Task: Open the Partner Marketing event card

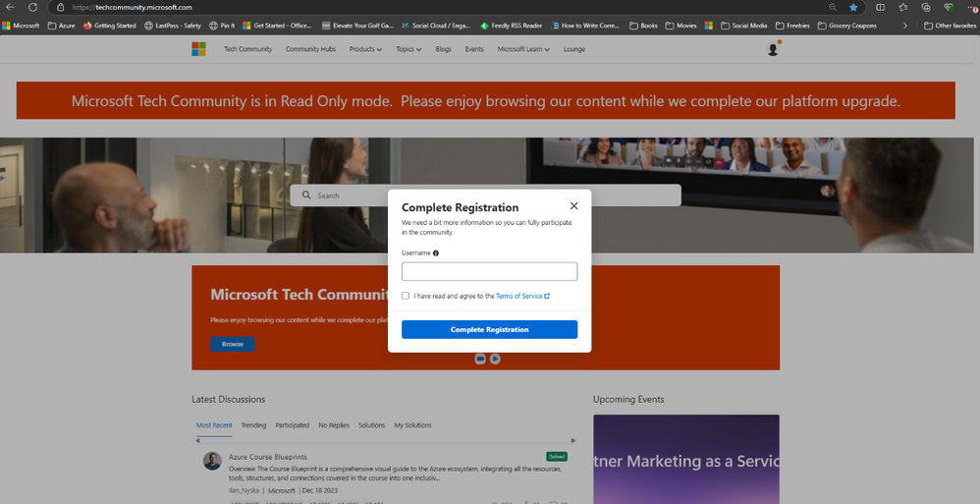Action: tap(686, 460)
